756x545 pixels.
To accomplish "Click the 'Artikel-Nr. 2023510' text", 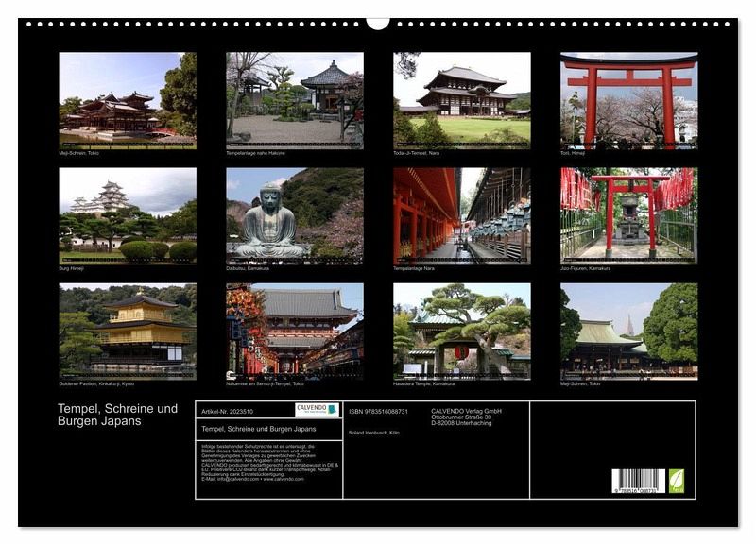I will (227, 412).
